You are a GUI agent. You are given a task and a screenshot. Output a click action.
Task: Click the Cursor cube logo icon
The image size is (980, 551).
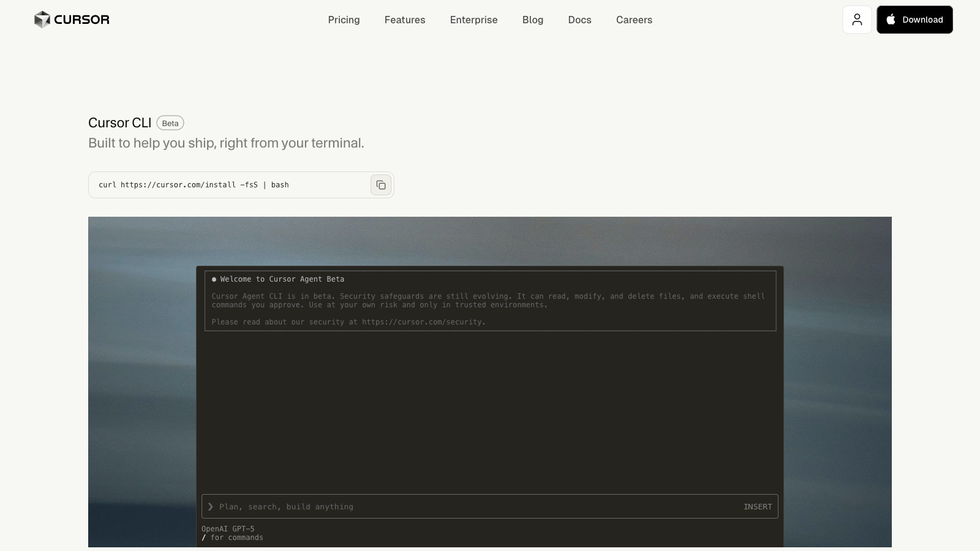click(x=42, y=20)
